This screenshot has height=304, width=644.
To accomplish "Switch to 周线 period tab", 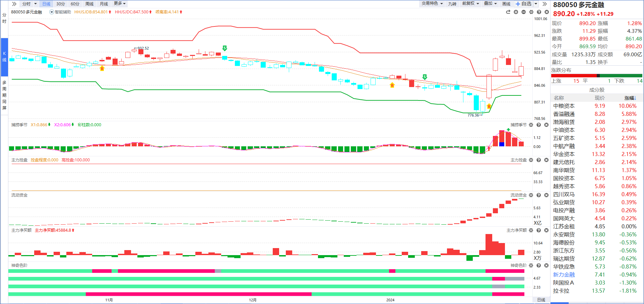I will click(x=89, y=4).
